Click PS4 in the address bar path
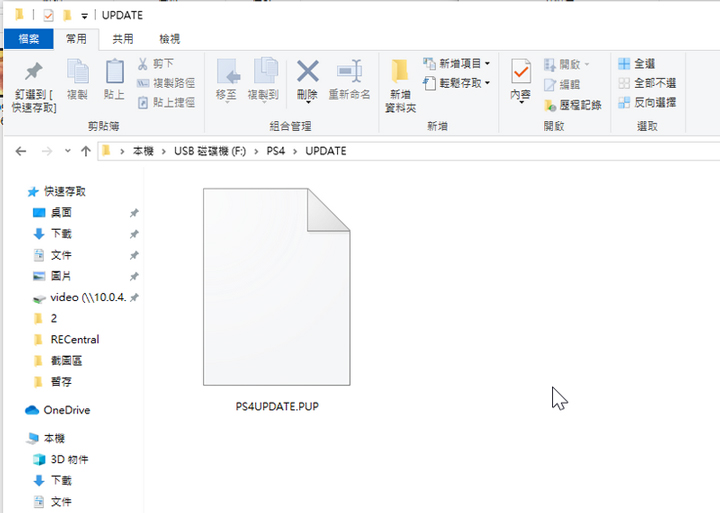The image size is (720, 513). (x=276, y=151)
